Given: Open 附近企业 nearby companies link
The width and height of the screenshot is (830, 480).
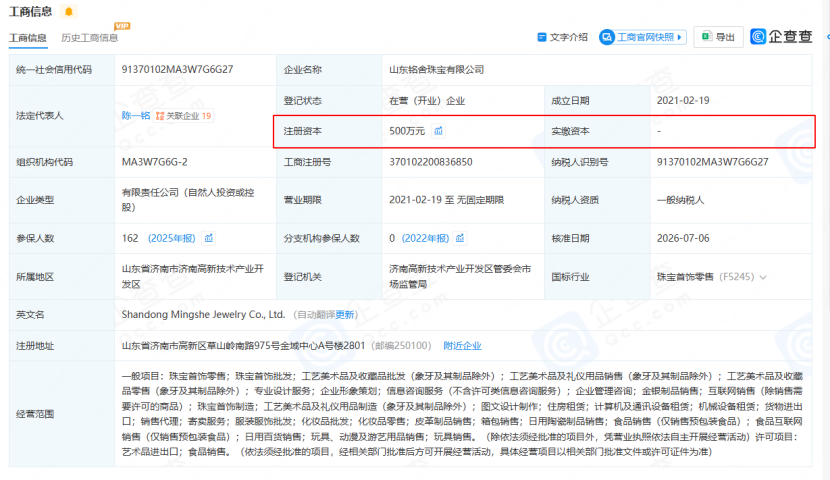Looking at the screenshot, I should 462,346.
